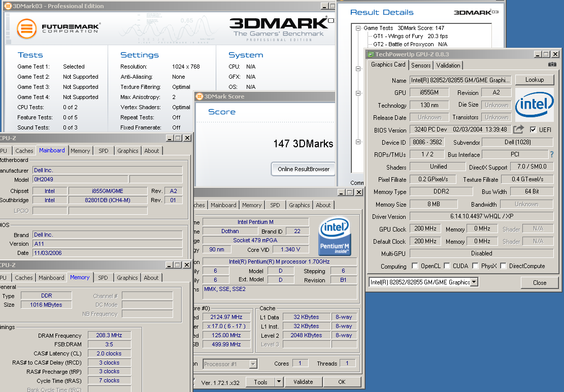
Task: Click the 3DMark Score window title icon
Action: pos(200,96)
